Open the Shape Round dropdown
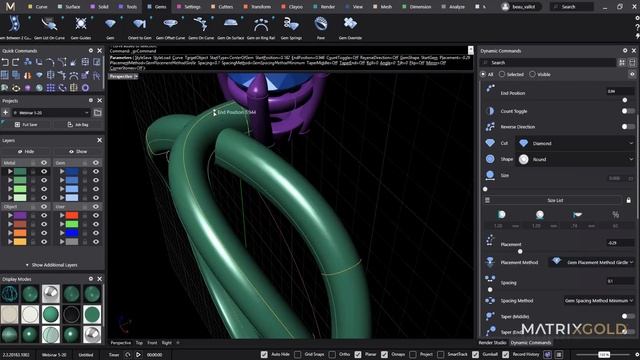The width and height of the screenshot is (640, 360). point(576,159)
